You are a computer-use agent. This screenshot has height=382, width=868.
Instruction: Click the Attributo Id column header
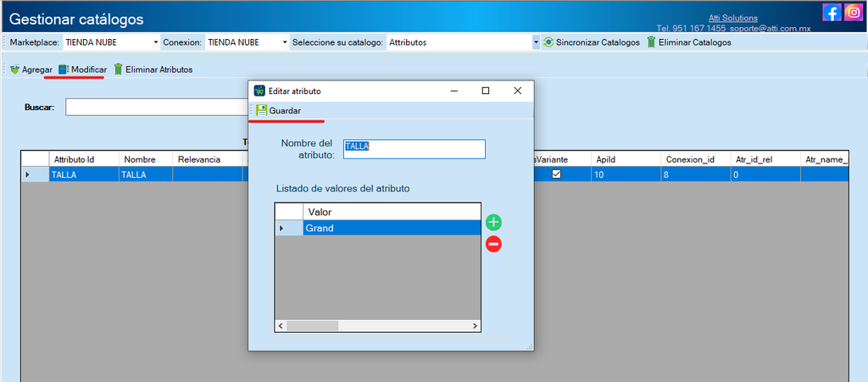pos(84,159)
